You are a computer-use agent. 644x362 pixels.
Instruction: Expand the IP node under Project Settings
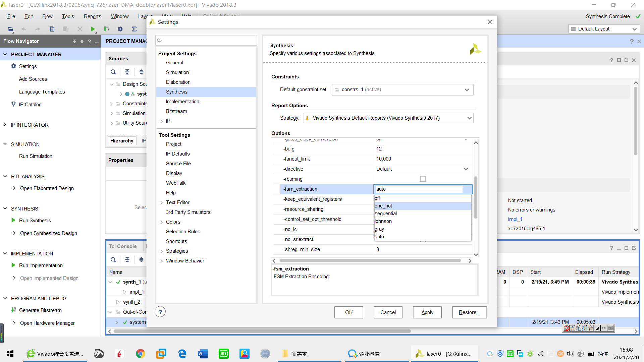(x=162, y=121)
